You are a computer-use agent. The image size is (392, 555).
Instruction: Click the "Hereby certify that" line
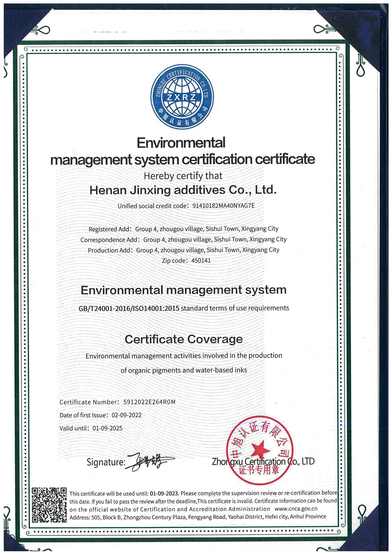click(183, 176)
